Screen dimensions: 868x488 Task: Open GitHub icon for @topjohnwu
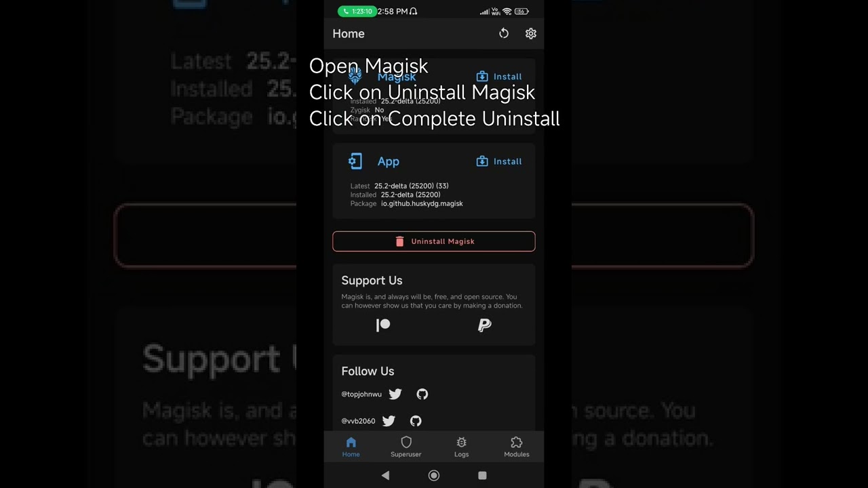422,394
